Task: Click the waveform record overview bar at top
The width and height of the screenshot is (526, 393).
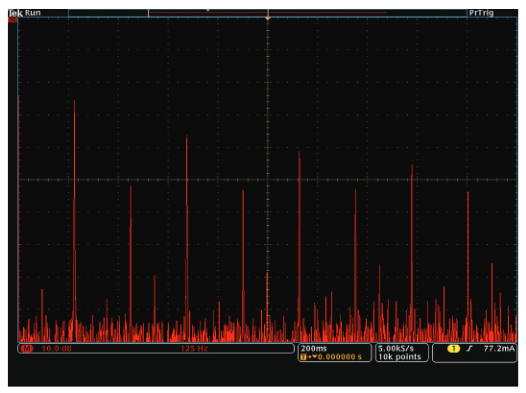Action: click(x=267, y=13)
